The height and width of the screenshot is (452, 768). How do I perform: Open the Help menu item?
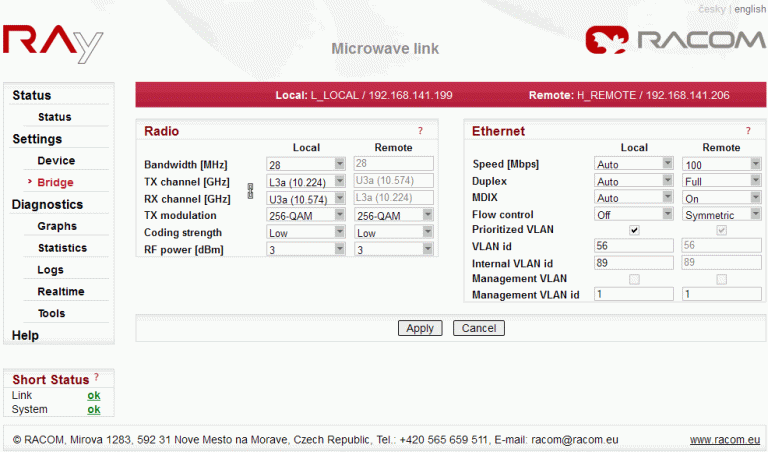25,335
